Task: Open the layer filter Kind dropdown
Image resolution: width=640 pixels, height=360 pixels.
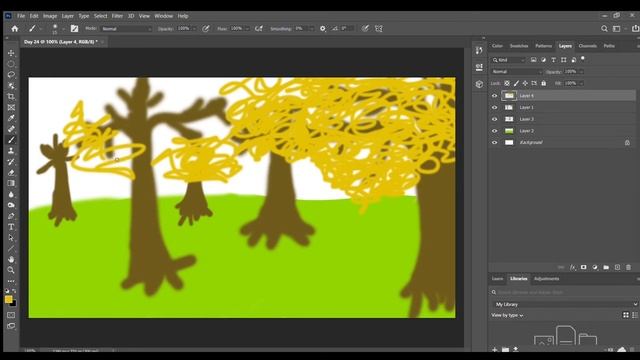Action: pos(509,60)
